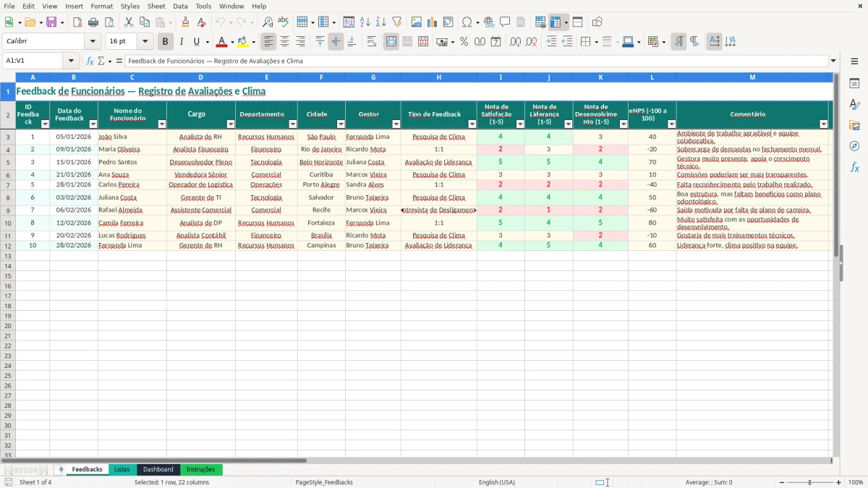Open the Departamento column filter dropdown

click(293, 124)
